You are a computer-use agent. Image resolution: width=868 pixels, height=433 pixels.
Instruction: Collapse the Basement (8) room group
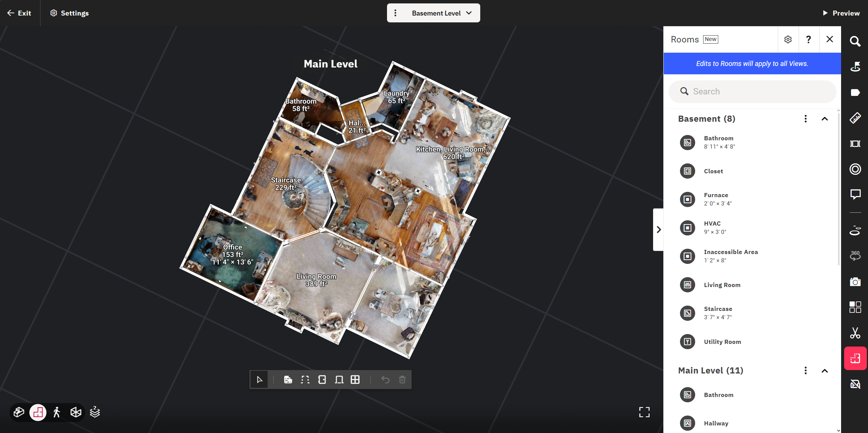(x=824, y=119)
